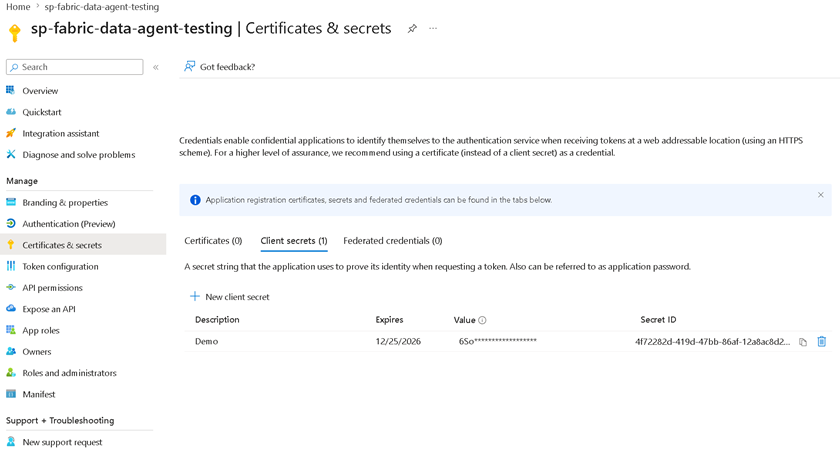Click the Diagnose and solve problems wrench icon
Image resolution: width=840 pixels, height=453 pixels.
(x=11, y=154)
